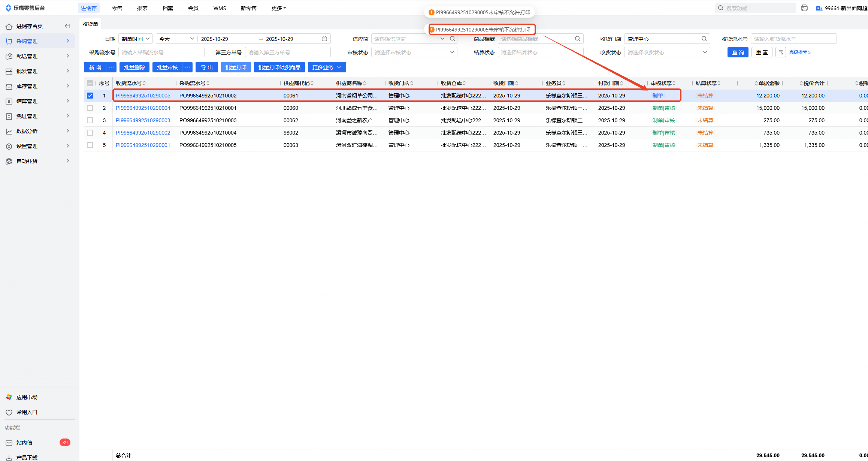This screenshot has height=461, width=868.
Task: Click the 收货门店 search magnifier icon
Action: (704, 39)
